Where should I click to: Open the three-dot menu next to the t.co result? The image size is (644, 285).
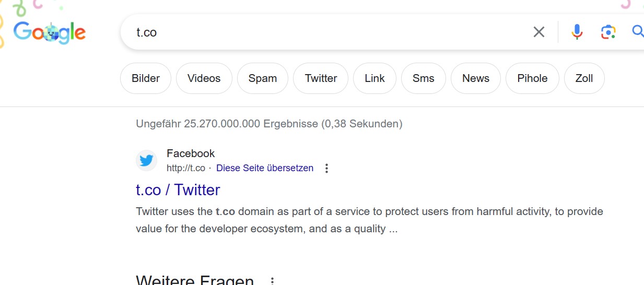coord(326,168)
